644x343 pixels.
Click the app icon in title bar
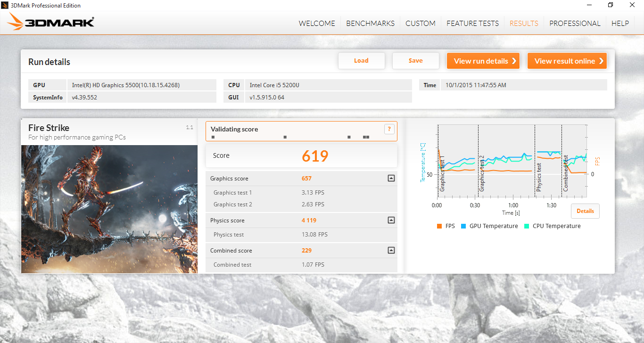pyautogui.click(x=6, y=6)
